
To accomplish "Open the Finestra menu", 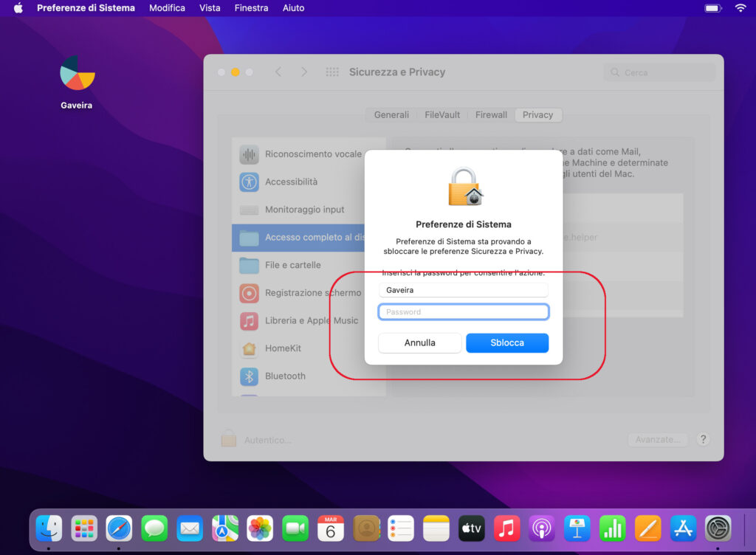I will (251, 7).
